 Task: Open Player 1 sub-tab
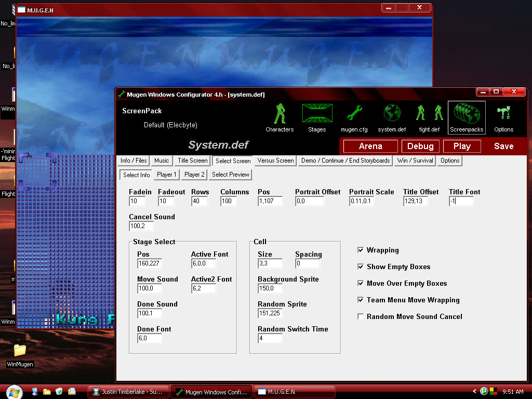coord(167,175)
